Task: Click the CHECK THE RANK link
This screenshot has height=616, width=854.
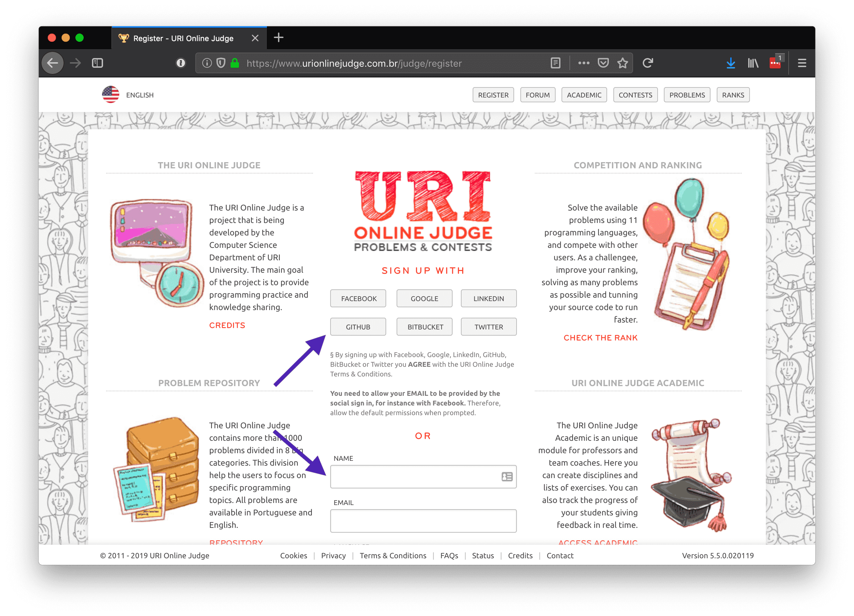Action: point(600,337)
